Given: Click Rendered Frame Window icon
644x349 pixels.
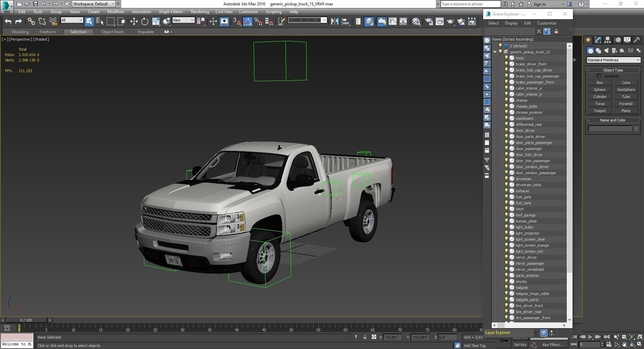Looking at the screenshot, I should click(x=440, y=21).
